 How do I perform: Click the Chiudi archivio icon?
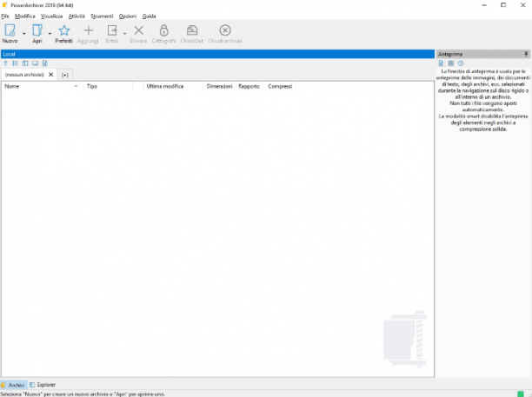[x=225, y=30]
